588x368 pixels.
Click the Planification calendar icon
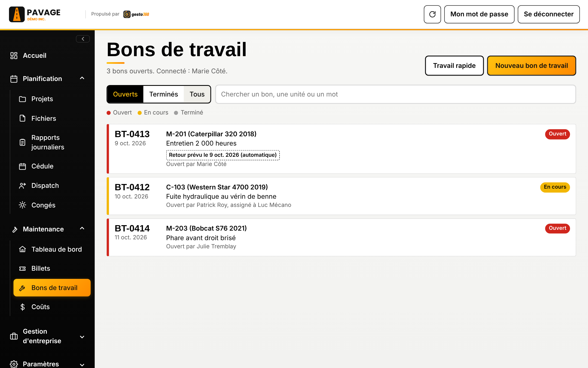pyautogui.click(x=14, y=79)
